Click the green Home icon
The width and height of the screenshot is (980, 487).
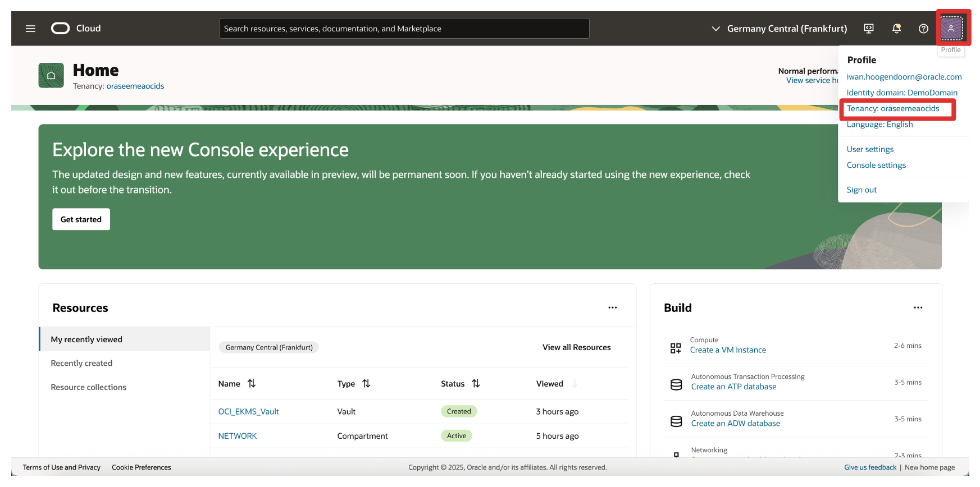pos(51,76)
